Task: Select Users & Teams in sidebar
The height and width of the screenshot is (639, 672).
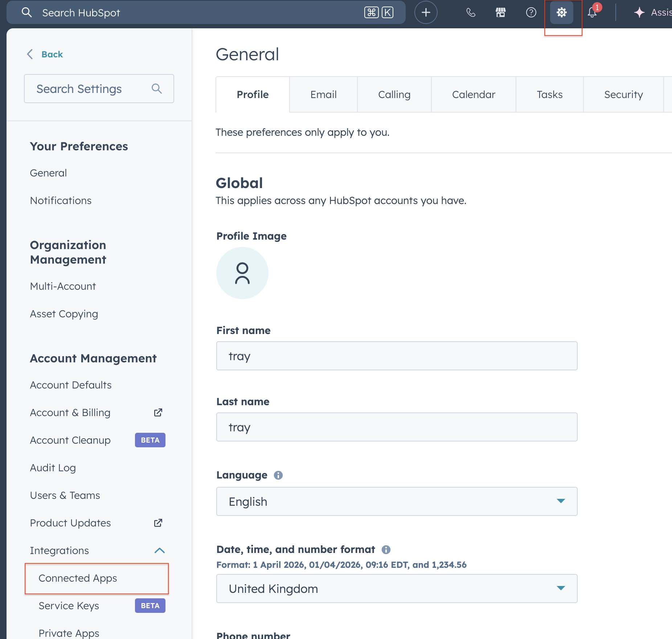Action: click(65, 495)
